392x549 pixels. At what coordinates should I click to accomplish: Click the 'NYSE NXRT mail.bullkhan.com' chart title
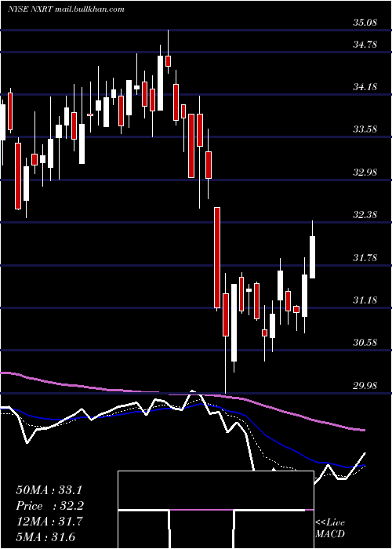click(x=66, y=9)
